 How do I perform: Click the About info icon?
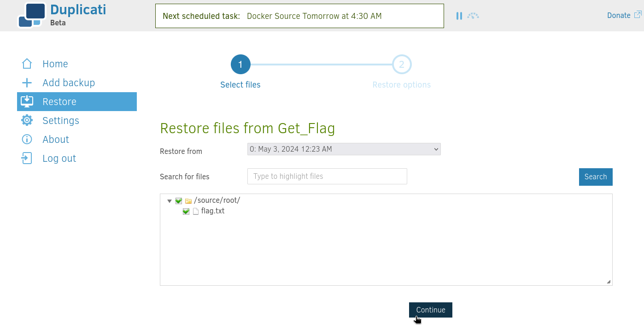[27, 139]
